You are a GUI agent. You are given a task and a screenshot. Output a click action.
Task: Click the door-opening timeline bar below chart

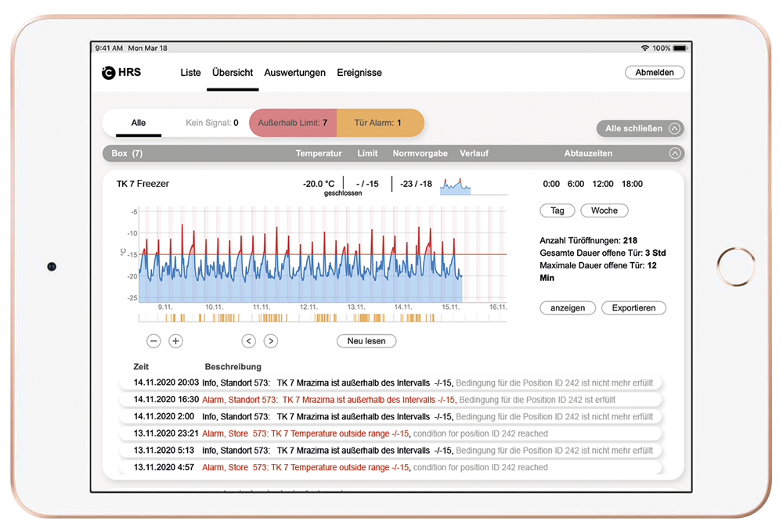coord(322,318)
